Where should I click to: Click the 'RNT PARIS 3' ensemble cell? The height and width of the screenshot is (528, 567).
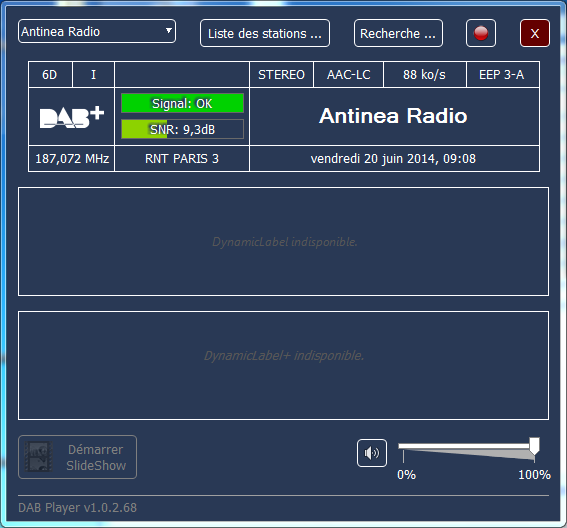tap(182, 158)
